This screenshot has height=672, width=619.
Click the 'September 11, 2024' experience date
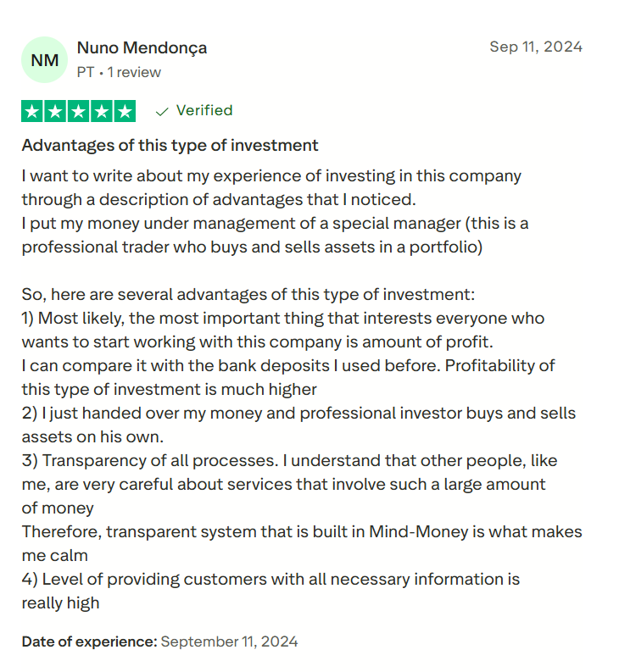pos(229,641)
